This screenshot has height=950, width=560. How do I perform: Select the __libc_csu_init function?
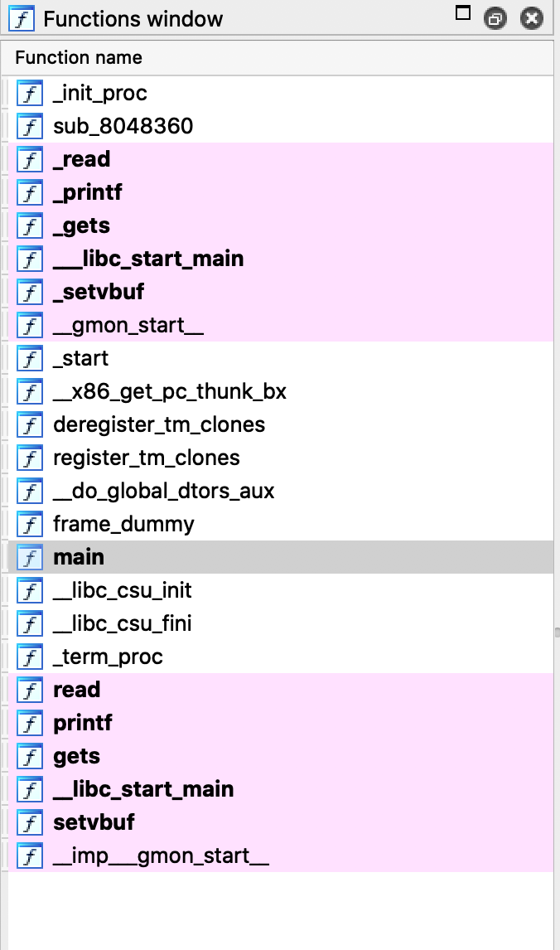tap(281, 590)
